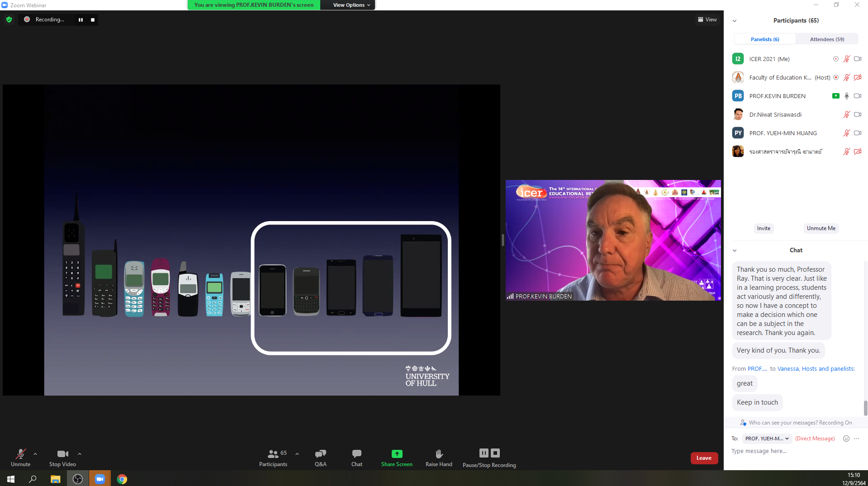
Task: Open emoji picker in chat box
Action: tap(846, 439)
